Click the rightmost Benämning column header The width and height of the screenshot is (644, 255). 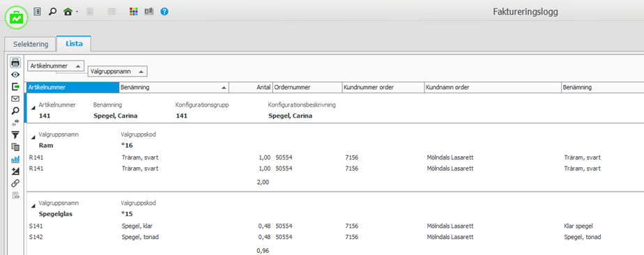coord(602,88)
